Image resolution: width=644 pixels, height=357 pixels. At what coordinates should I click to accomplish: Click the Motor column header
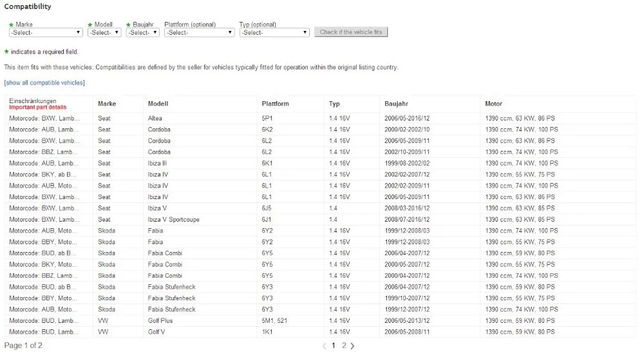494,104
